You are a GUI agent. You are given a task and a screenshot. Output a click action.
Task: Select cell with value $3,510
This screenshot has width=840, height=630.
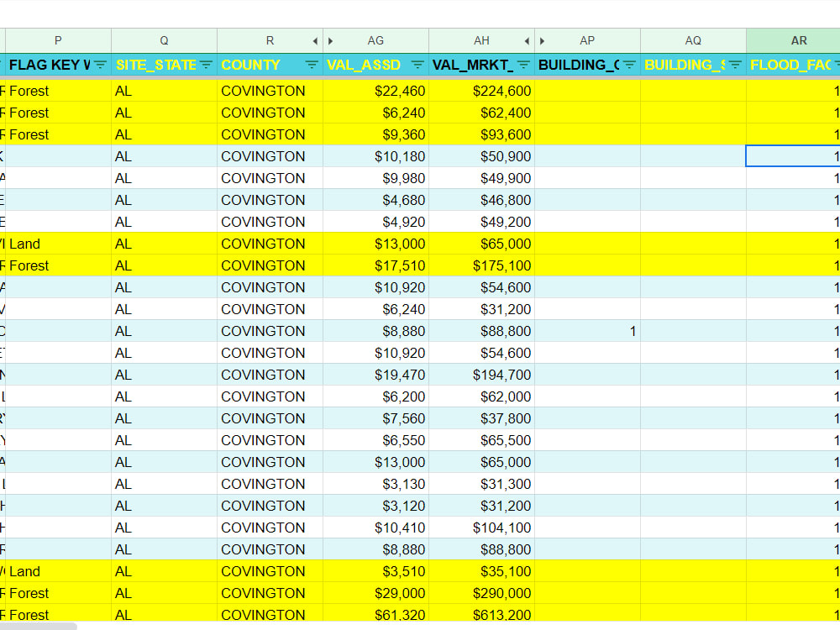tap(375, 571)
